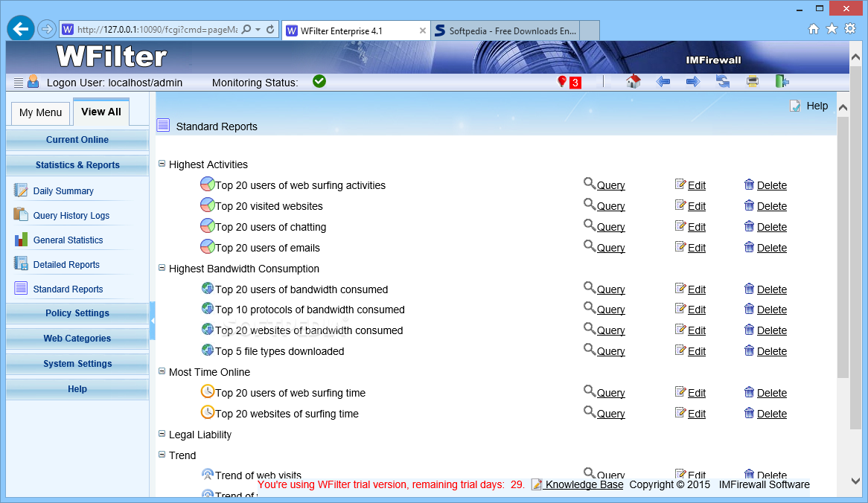The height and width of the screenshot is (503, 868).
Task: Delete Top 20 users of emails report
Action: (x=772, y=248)
